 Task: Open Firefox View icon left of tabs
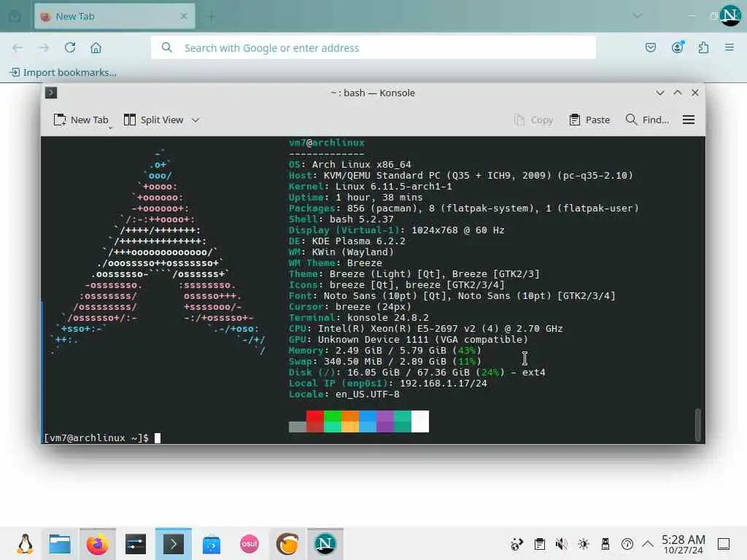tap(15, 16)
